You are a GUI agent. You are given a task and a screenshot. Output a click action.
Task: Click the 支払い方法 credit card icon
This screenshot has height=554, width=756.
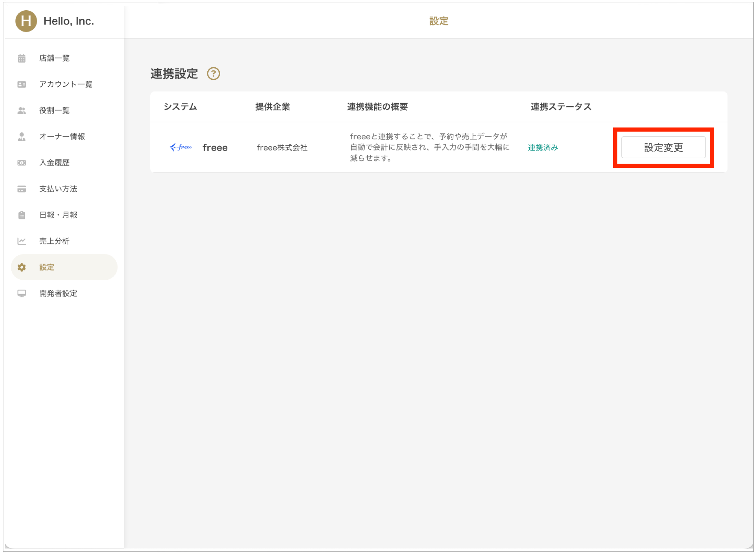click(22, 189)
